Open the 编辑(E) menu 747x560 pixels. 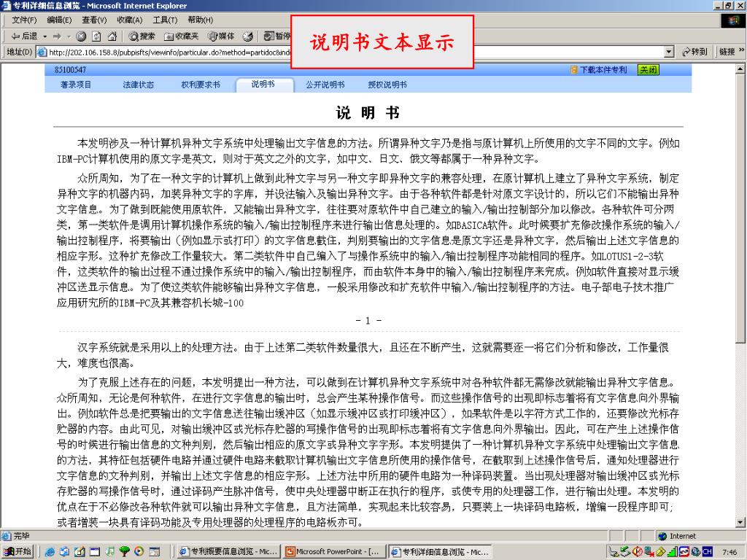(59, 20)
